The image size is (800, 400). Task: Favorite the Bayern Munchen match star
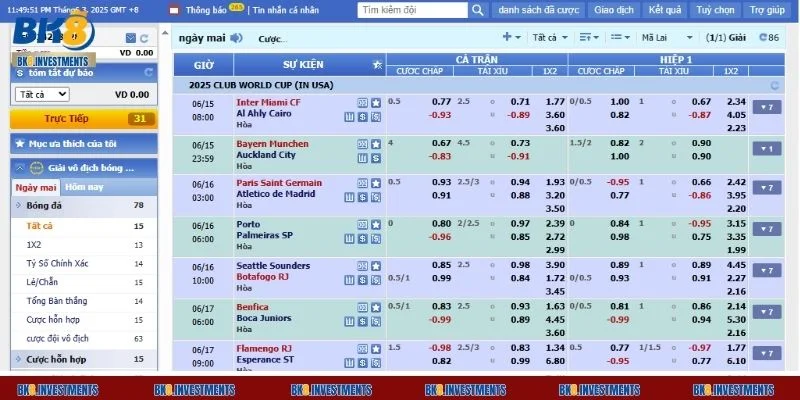click(x=376, y=144)
